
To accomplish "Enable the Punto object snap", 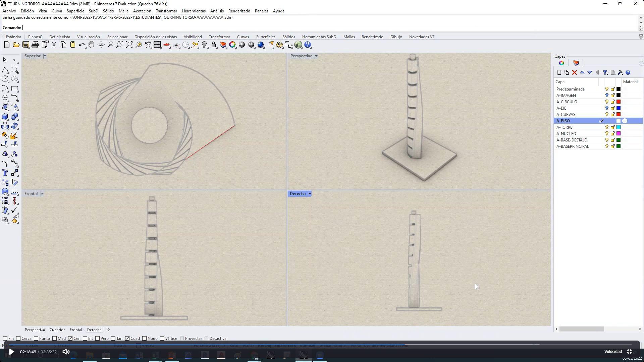I will (36, 339).
